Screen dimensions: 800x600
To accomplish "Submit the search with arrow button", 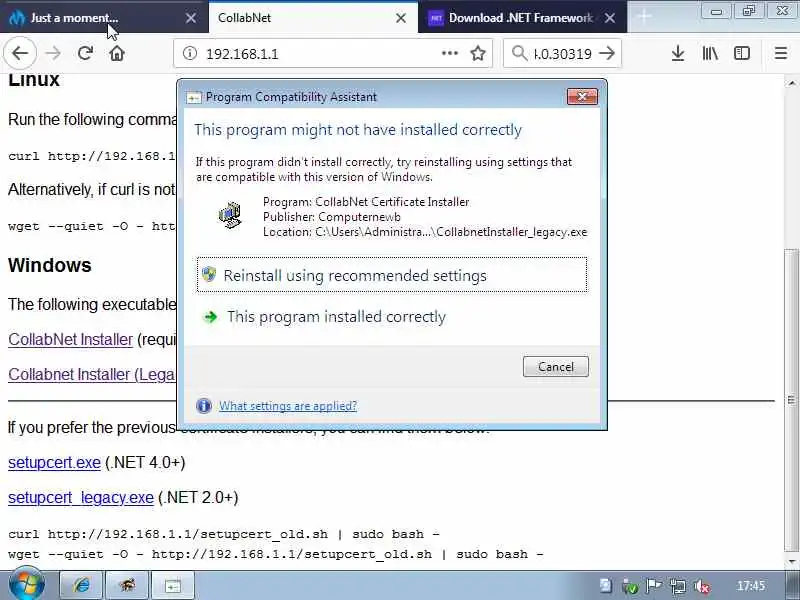I will 607,53.
